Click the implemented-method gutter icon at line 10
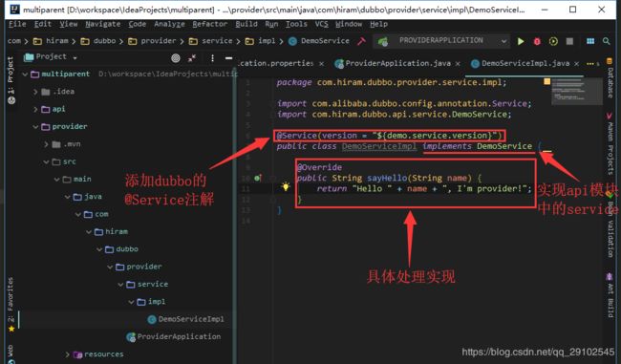The width and height of the screenshot is (621, 364). click(257, 179)
